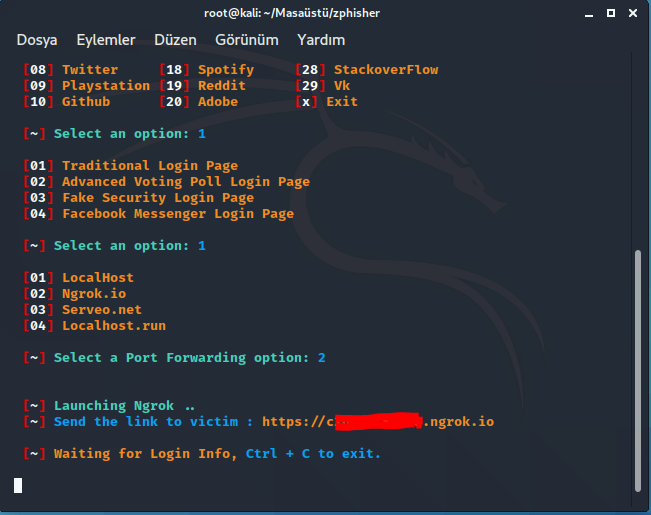Click 'Waiting for Login Info' text
This screenshot has height=515, width=651.
145,454
